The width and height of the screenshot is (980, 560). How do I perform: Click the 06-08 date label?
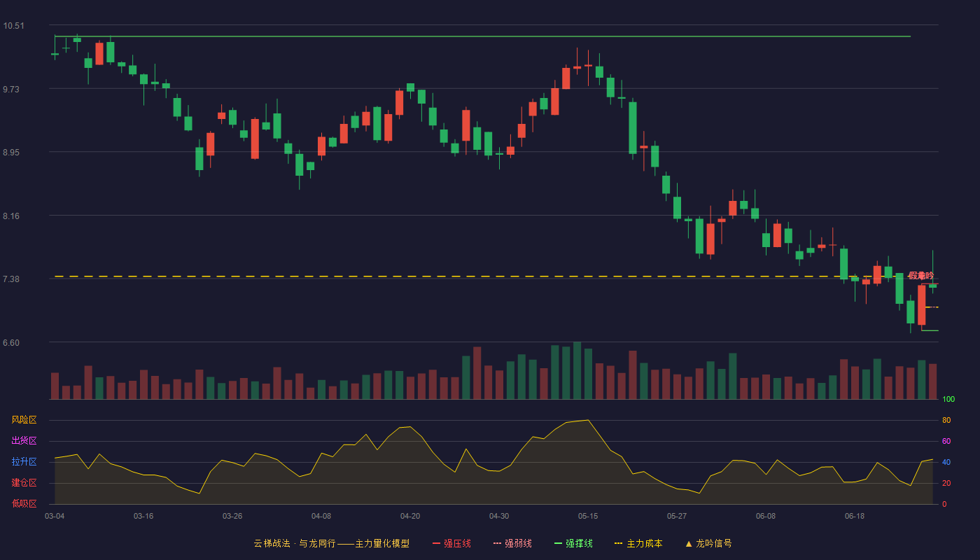(x=766, y=516)
